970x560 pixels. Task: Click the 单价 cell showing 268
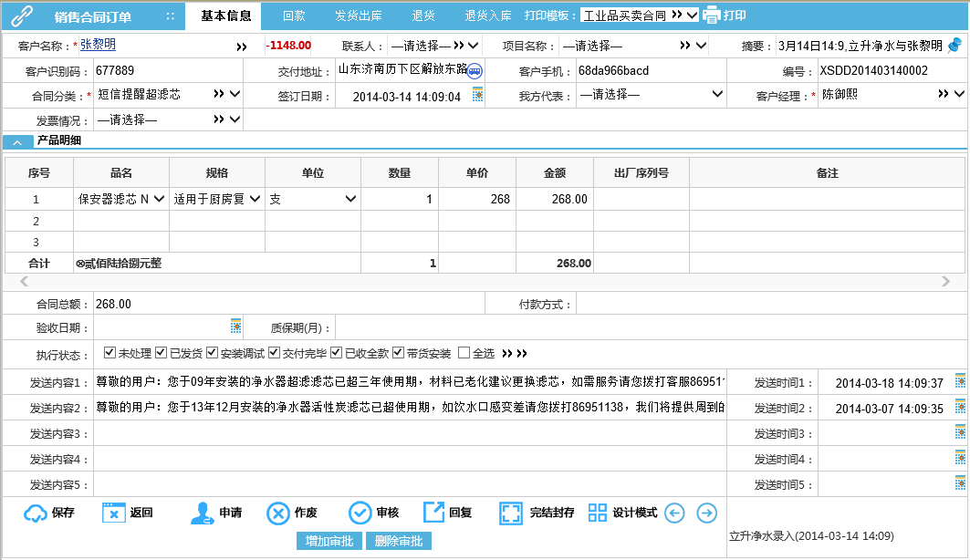click(x=477, y=199)
